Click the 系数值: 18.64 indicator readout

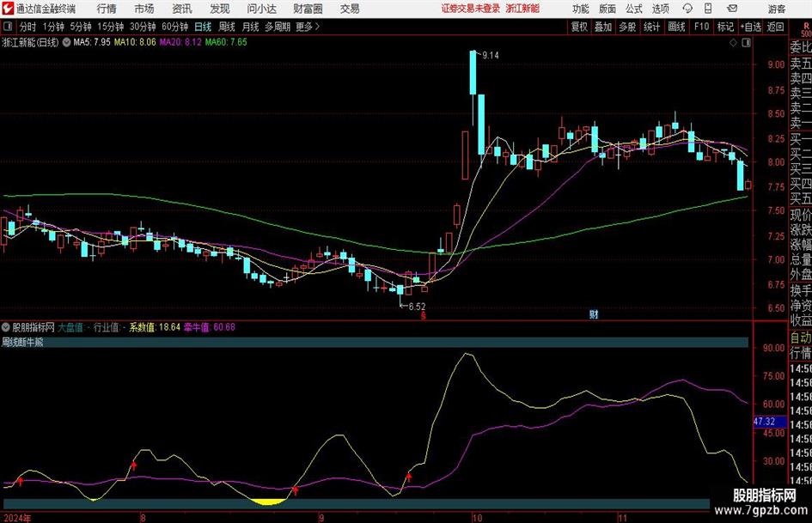(155, 327)
